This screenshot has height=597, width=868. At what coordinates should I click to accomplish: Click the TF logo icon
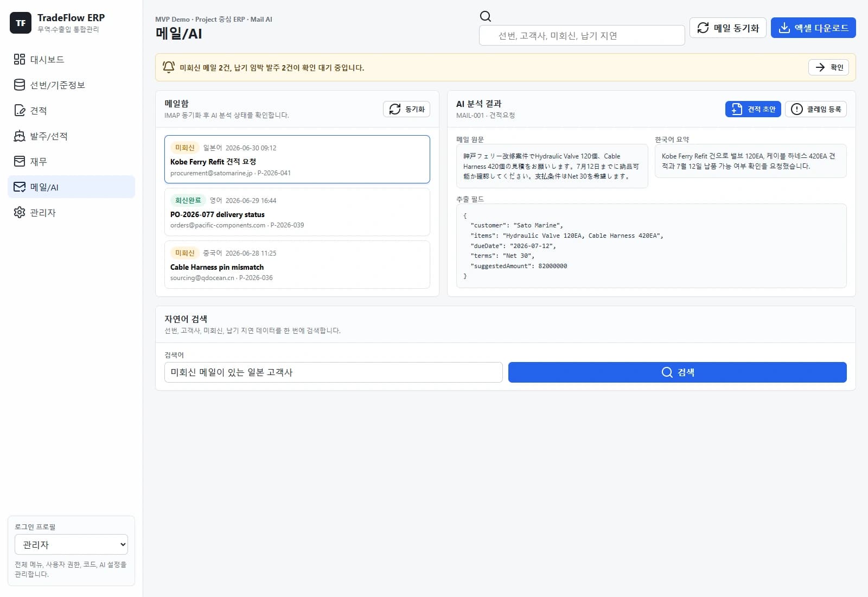(21, 23)
